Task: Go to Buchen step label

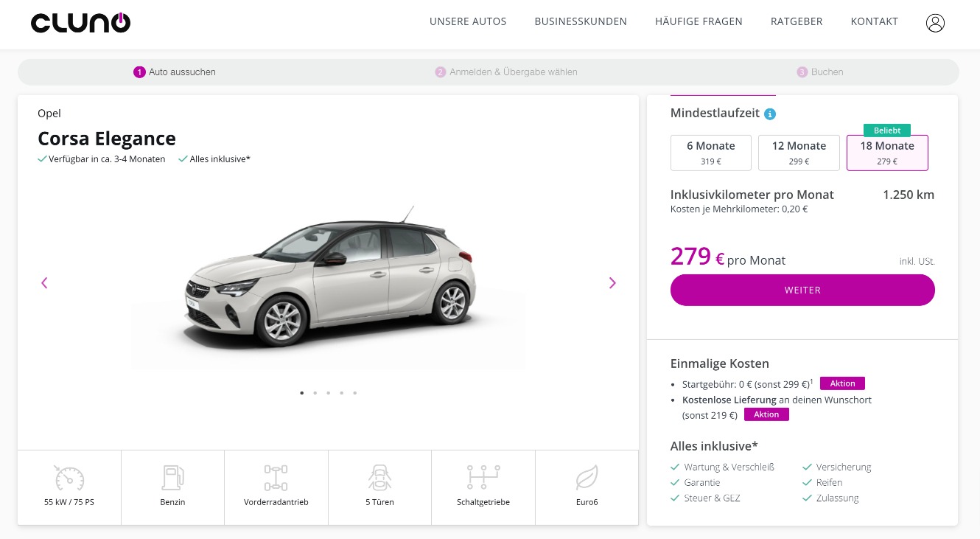Action: point(827,72)
